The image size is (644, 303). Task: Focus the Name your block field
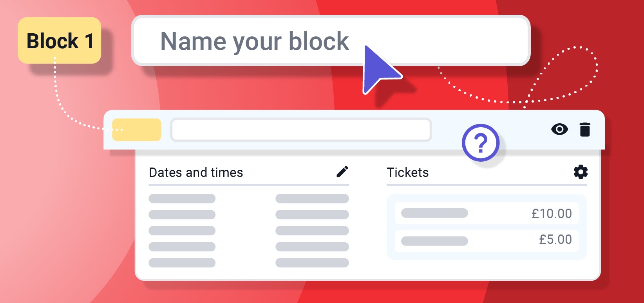[x=331, y=41]
